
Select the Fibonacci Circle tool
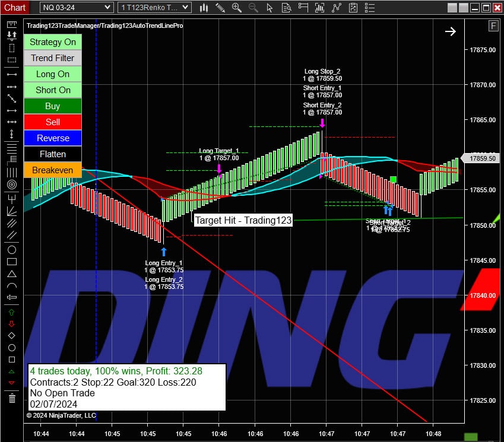(x=12, y=185)
